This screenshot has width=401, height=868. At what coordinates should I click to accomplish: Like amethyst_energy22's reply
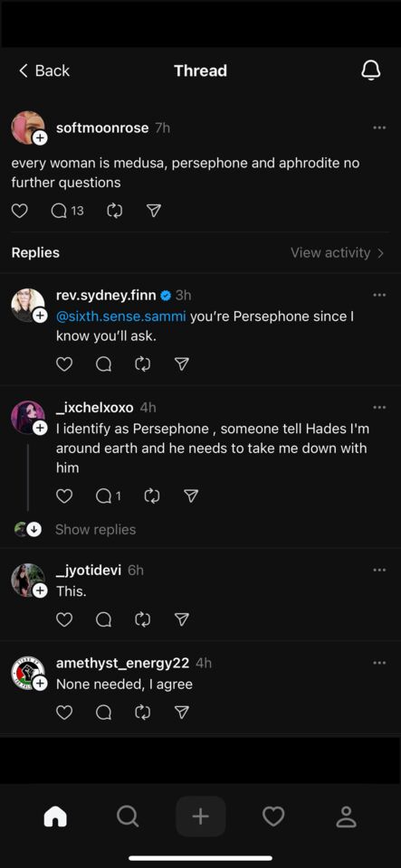click(x=64, y=712)
